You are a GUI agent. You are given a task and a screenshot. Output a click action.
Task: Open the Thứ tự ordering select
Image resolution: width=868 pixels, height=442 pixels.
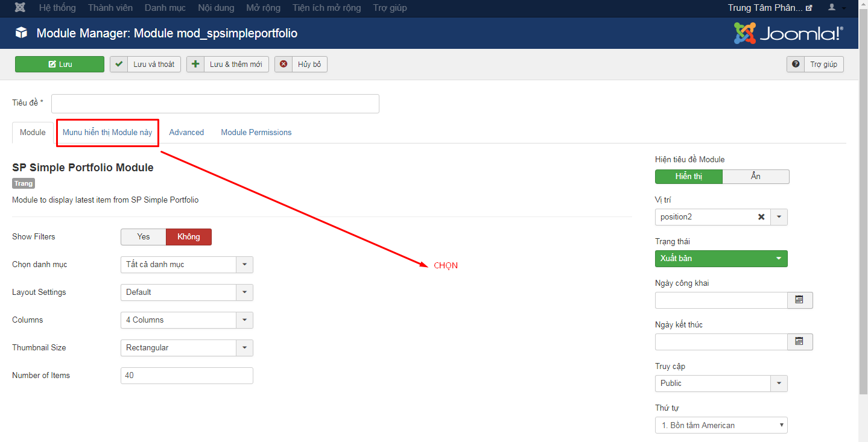(721, 425)
